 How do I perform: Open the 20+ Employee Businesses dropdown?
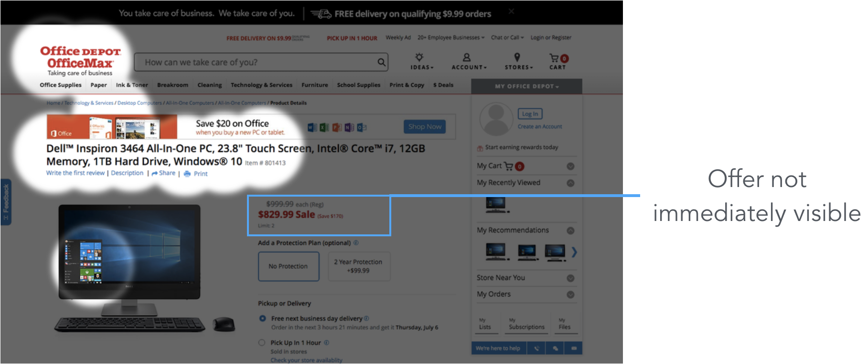pyautogui.click(x=451, y=37)
